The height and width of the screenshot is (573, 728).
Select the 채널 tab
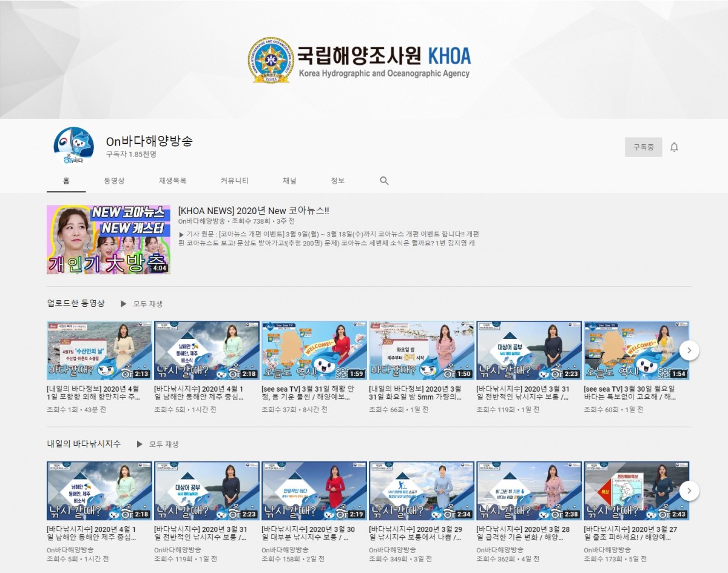pyautogui.click(x=289, y=181)
